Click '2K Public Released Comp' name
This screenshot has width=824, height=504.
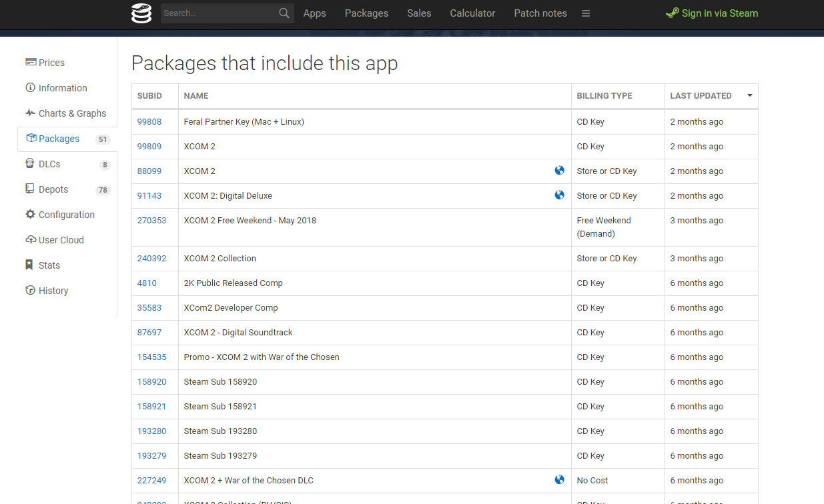pyautogui.click(x=234, y=283)
